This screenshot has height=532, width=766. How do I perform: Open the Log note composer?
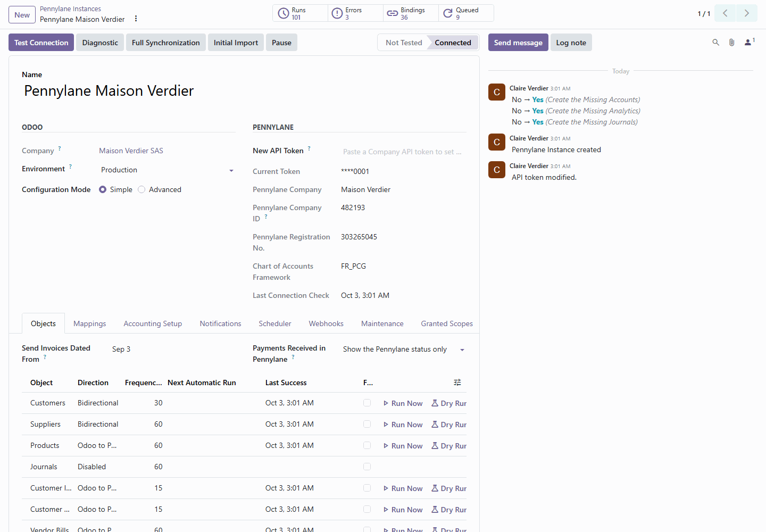571,43
